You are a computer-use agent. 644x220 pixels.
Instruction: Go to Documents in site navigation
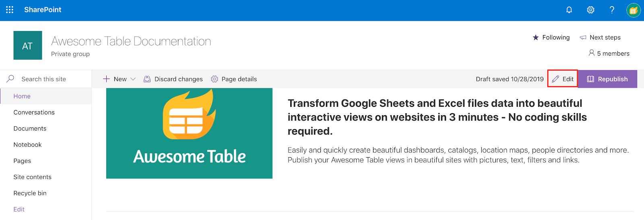(30, 129)
